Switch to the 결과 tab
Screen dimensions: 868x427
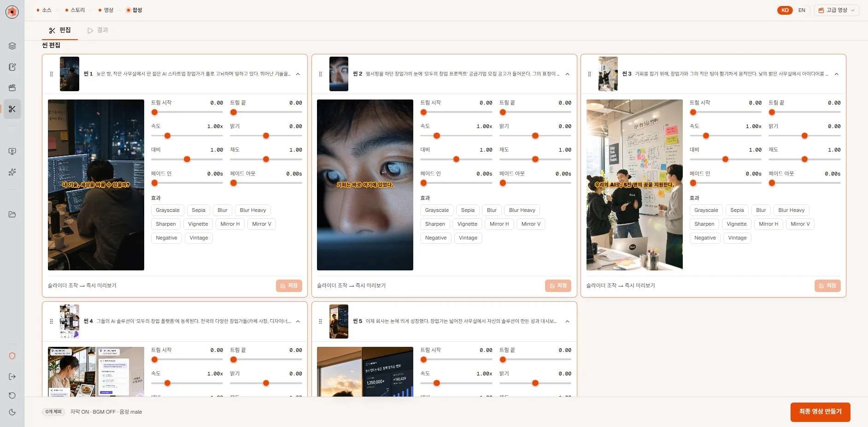point(98,30)
